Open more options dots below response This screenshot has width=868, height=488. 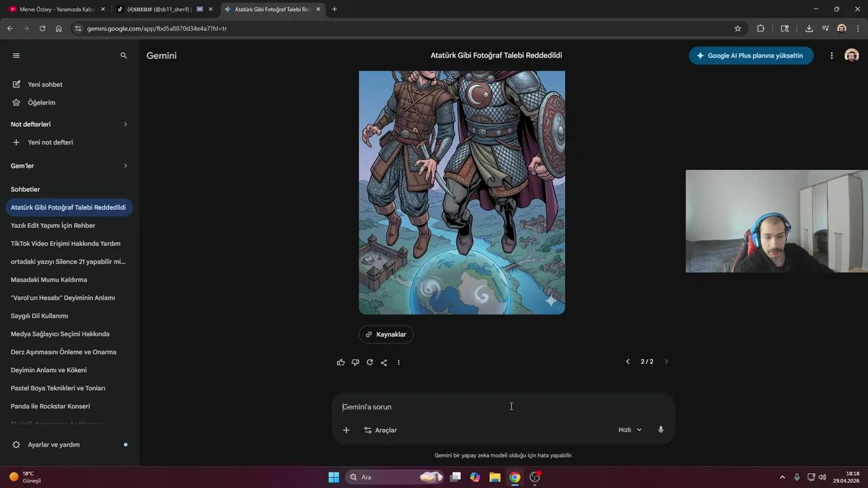click(399, 363)
